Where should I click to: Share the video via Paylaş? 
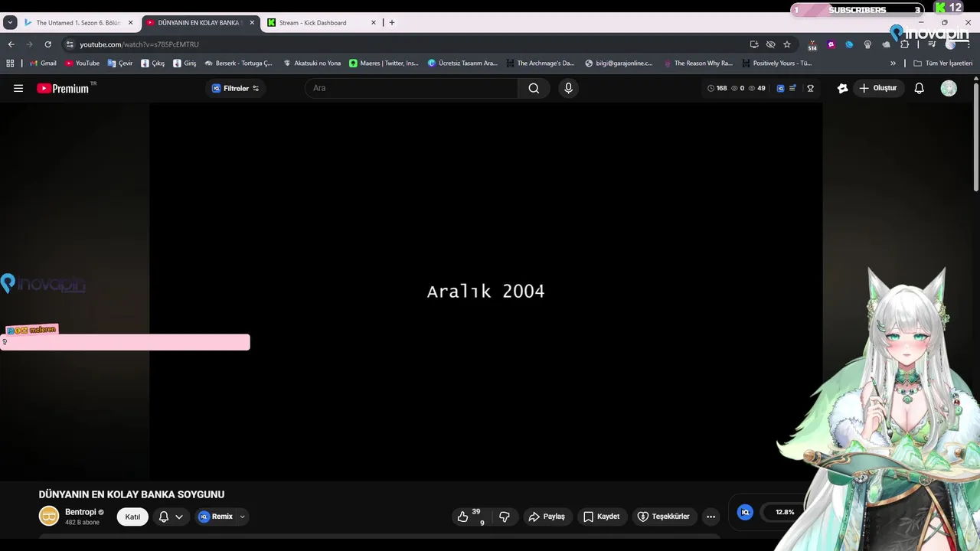pyautogui.click(x=547, y=517)
